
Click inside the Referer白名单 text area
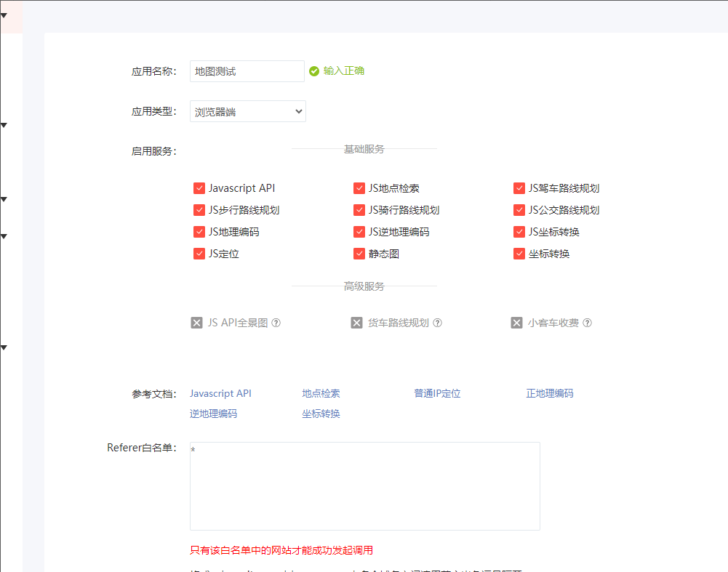click(x=364, y=486)
